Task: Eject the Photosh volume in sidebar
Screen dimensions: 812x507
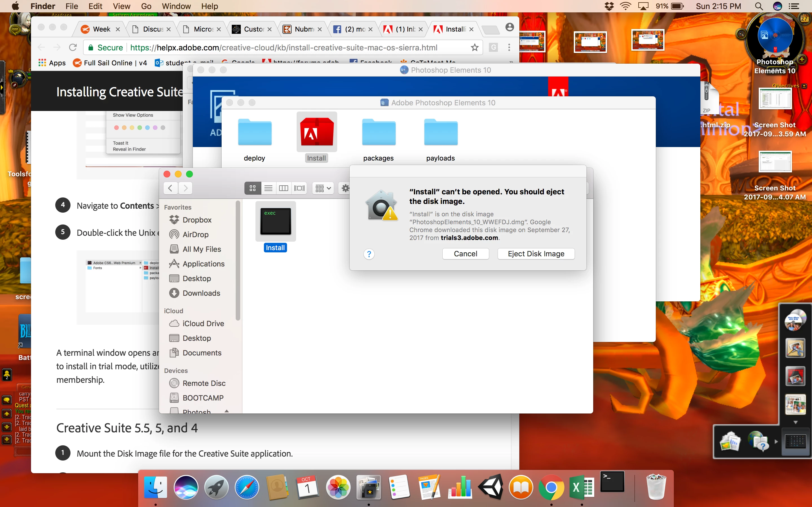Action: tap(227, 411)
